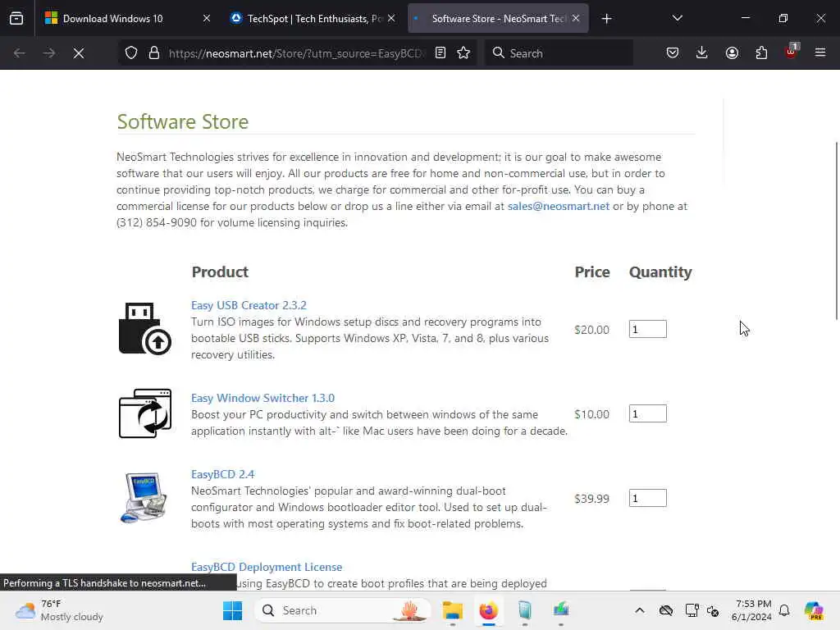Click the Software Store heading
Screen dimensions: 840x630
click(x=183, y=121)
